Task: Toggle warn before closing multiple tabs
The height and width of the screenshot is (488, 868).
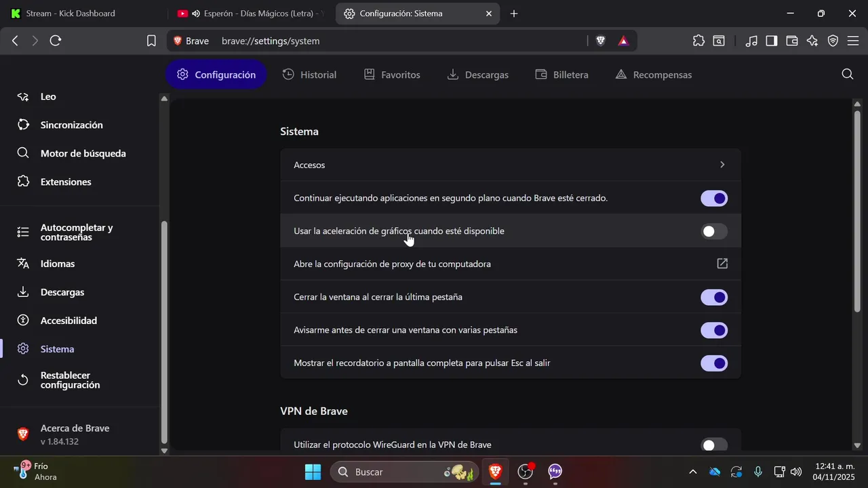Action: coord(714,330)
